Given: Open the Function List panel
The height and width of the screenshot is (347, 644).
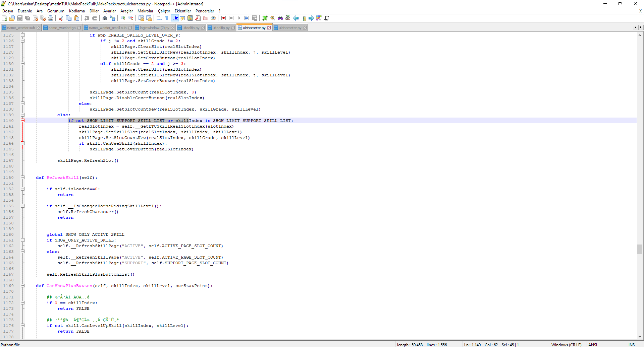Looking at the screenshot, I should [x=198, y=18].
